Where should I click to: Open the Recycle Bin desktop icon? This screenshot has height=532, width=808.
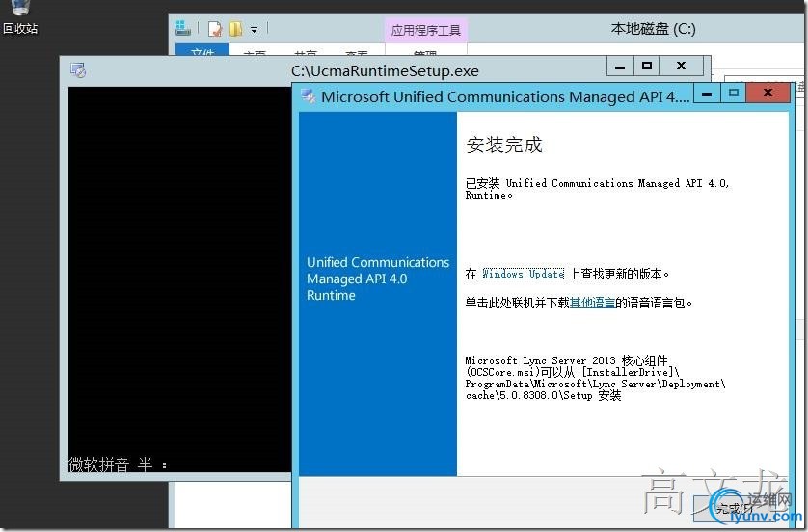[x=19, y=18]
